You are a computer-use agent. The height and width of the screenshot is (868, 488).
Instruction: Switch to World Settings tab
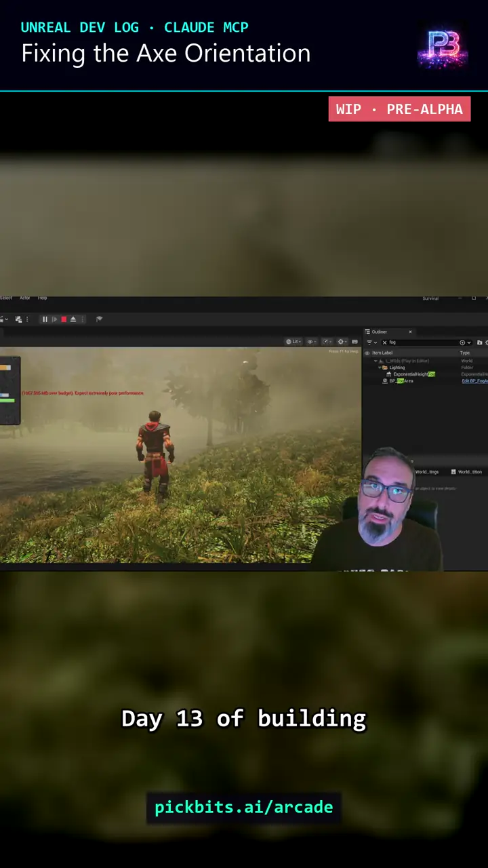426,472
